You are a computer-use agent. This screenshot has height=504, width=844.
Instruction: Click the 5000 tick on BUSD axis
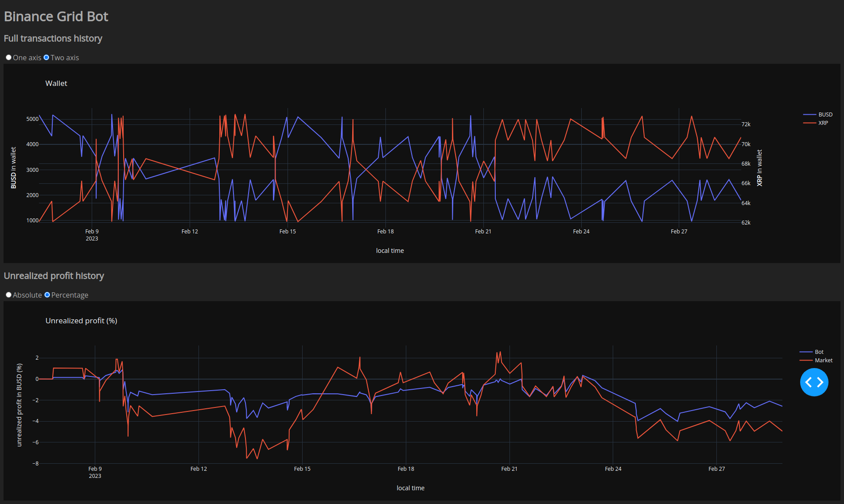32,119
